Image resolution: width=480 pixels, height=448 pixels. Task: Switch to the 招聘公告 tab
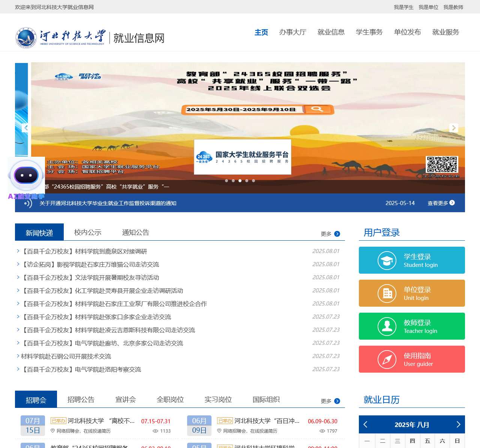[x=81, y=399]
